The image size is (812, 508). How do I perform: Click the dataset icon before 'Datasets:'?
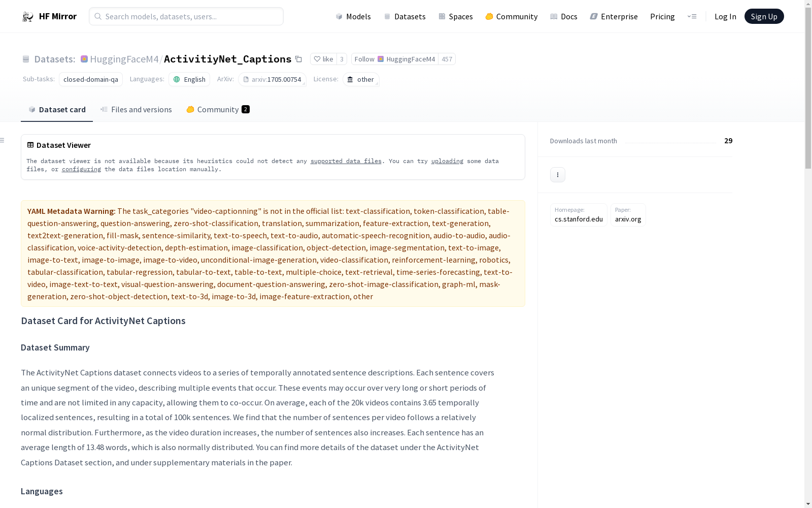(x=26, y=59)
